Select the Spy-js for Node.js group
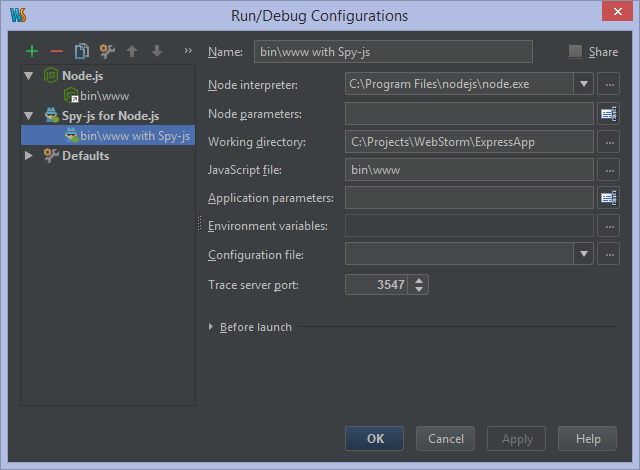This screenshot has width=640, height=470. (110, 116)
